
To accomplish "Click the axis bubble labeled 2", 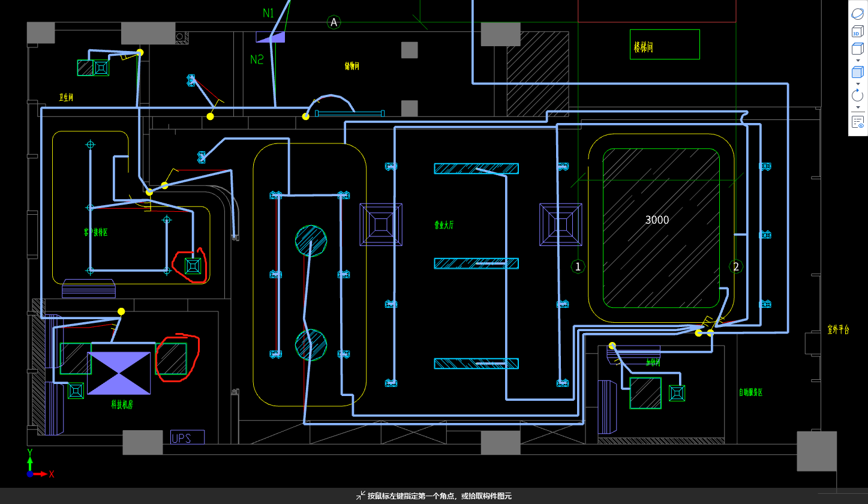I will click(x=735, y=266).
